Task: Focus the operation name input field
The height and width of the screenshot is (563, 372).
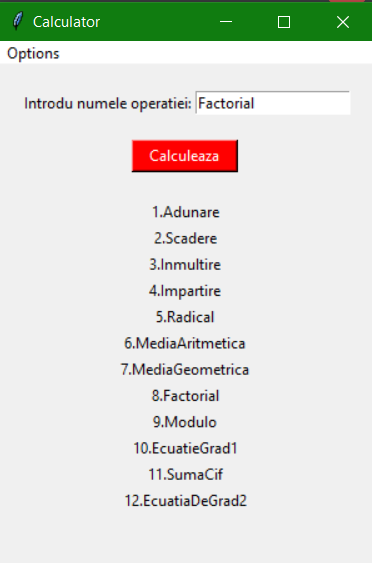Action: pyautogui.click(x=273, y=103)
